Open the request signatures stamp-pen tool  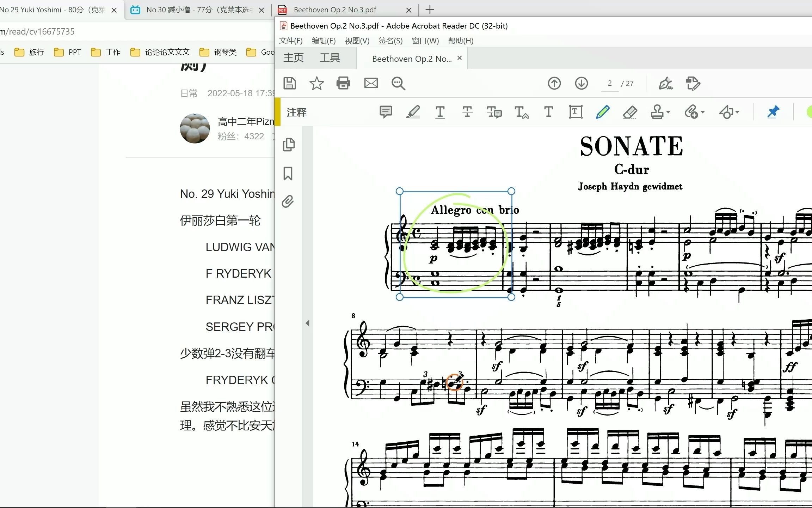693,84
